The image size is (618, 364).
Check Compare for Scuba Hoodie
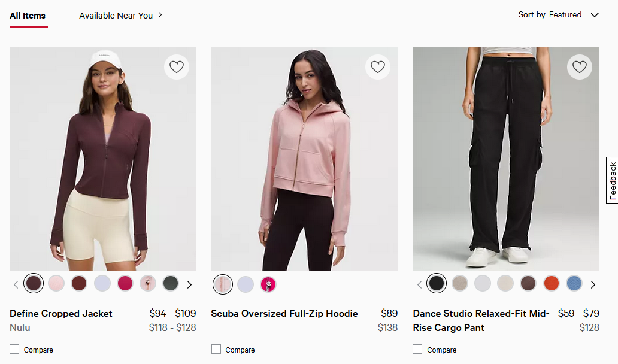[x=216, y=349]
